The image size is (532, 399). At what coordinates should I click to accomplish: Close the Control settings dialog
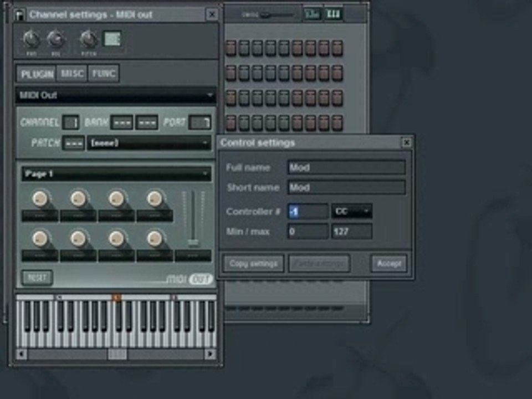(x=406, y=142)
